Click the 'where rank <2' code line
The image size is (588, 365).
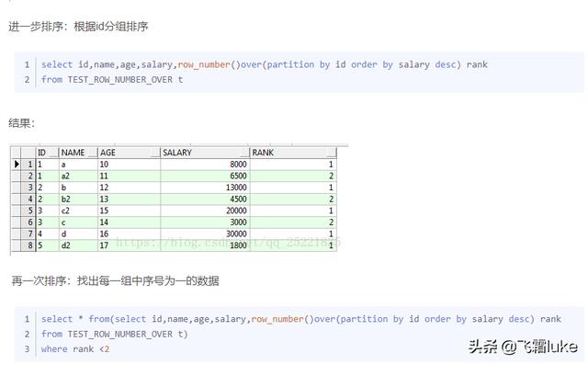click(x=75, y=348)
